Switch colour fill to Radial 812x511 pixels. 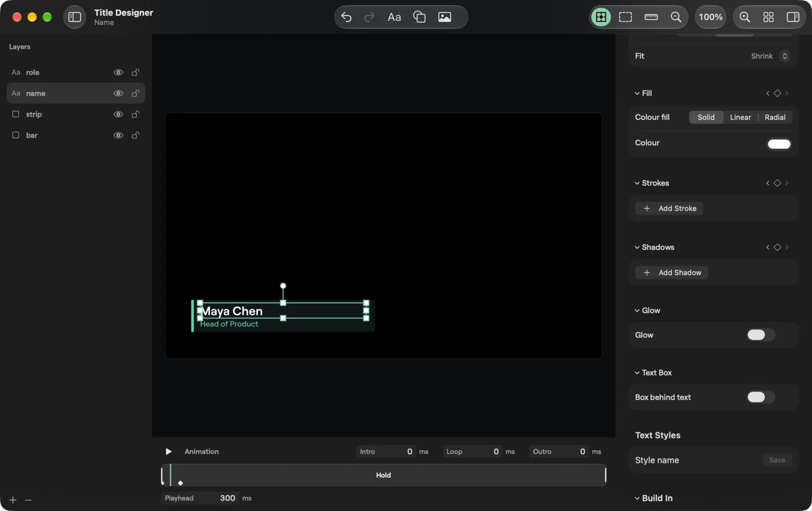(775, 117)
